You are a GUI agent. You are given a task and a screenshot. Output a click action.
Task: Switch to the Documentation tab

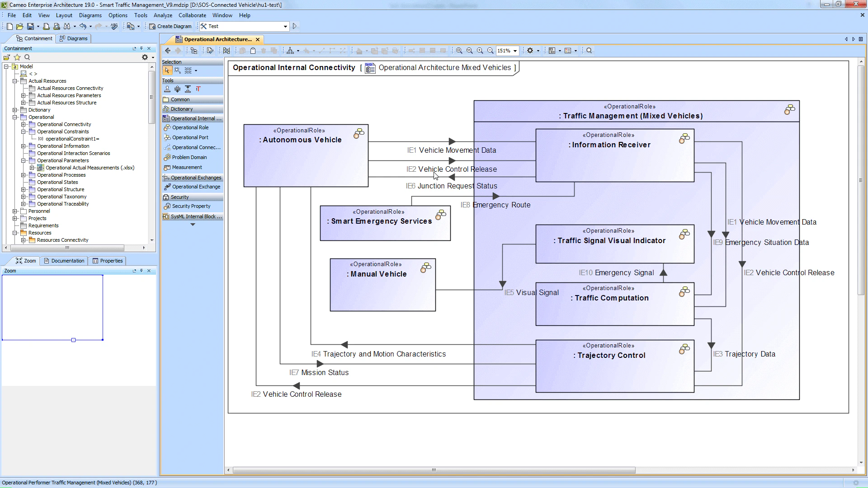coord(64,261)
